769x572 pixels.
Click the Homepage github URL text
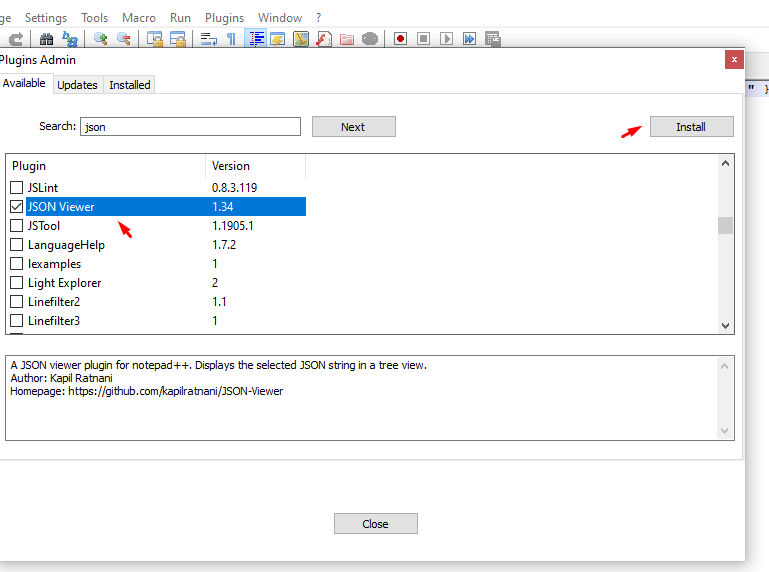[176, 391]
